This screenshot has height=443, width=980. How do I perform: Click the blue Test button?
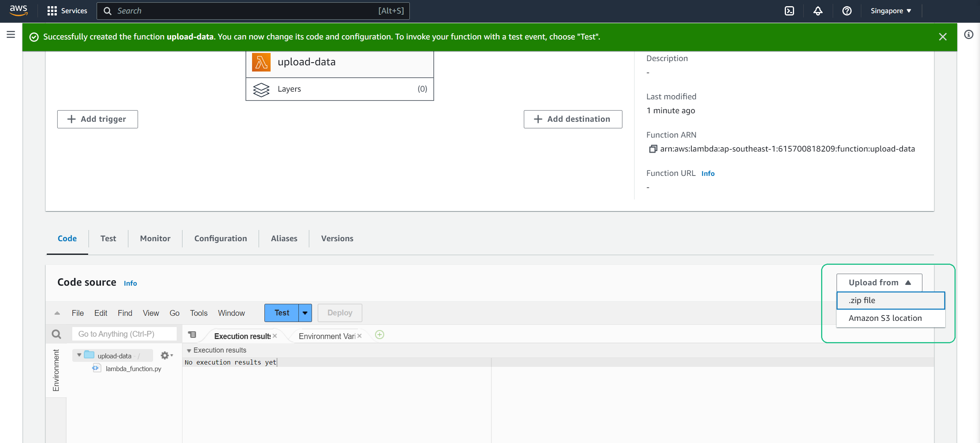282,313
